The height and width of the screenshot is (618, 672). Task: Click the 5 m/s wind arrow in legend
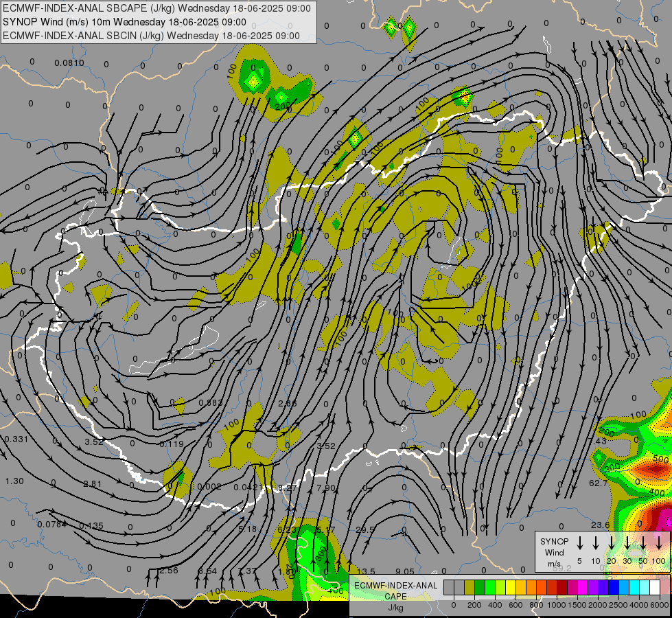coord(579,542)
